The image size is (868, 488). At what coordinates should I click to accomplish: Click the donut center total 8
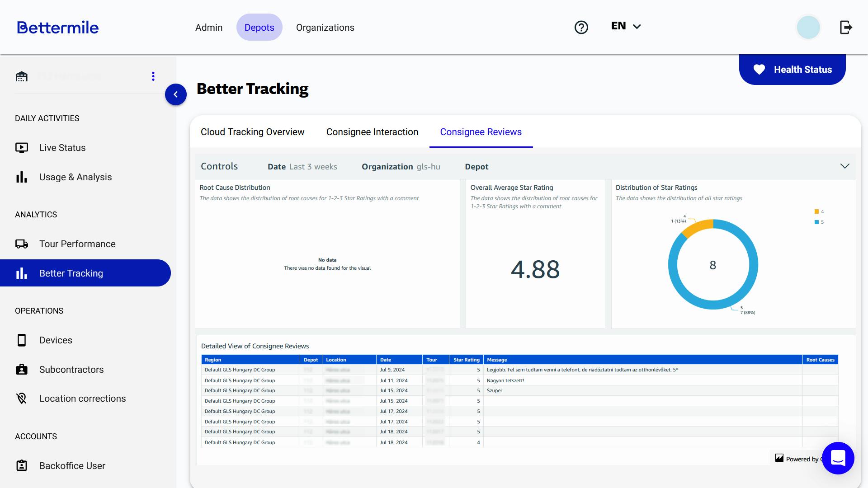(713, 265)
